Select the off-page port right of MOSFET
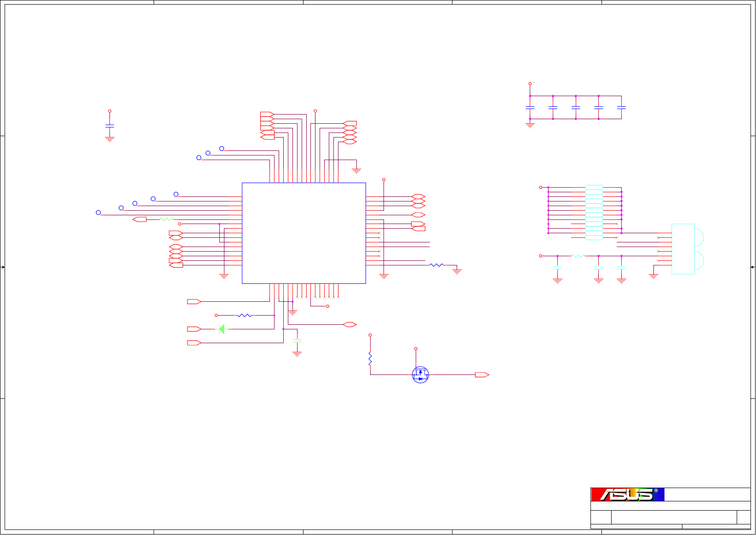Viewport: 756px width, 535px height. pyautogui.click(x=482, y=375)
